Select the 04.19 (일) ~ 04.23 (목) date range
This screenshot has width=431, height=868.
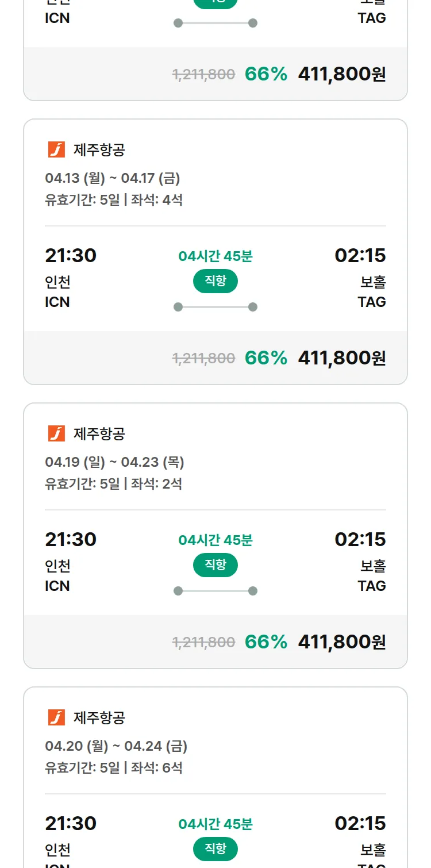tap(114, 462)
